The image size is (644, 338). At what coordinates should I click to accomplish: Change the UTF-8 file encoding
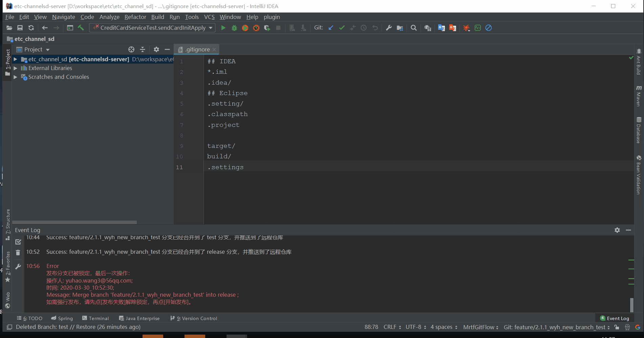point(416,327)
